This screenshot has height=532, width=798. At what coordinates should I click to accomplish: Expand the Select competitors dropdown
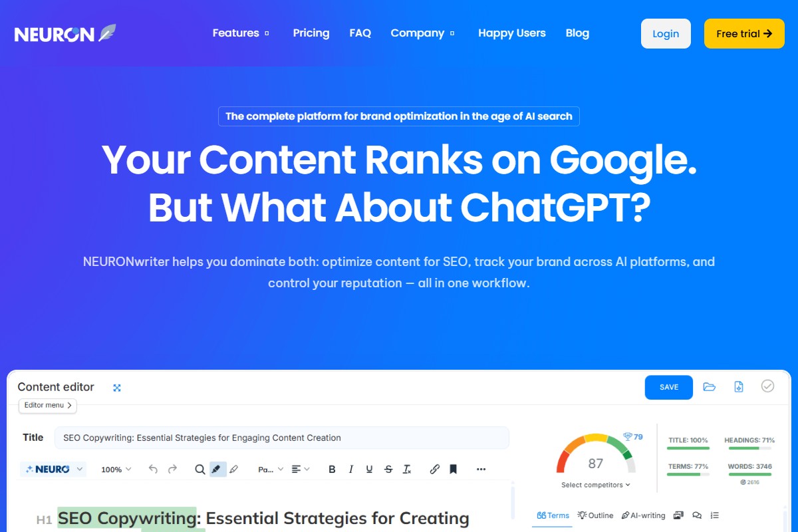point(595,485)
